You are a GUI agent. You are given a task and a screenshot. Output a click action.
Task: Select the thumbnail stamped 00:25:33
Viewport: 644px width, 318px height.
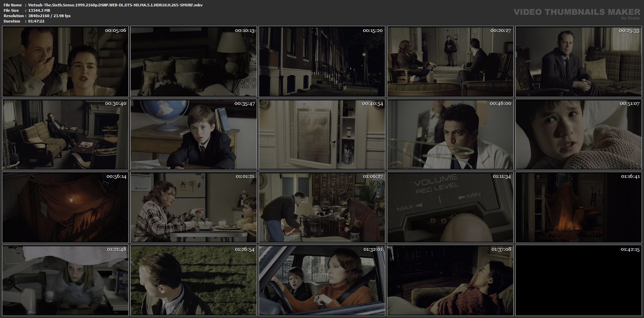(578, 62)
